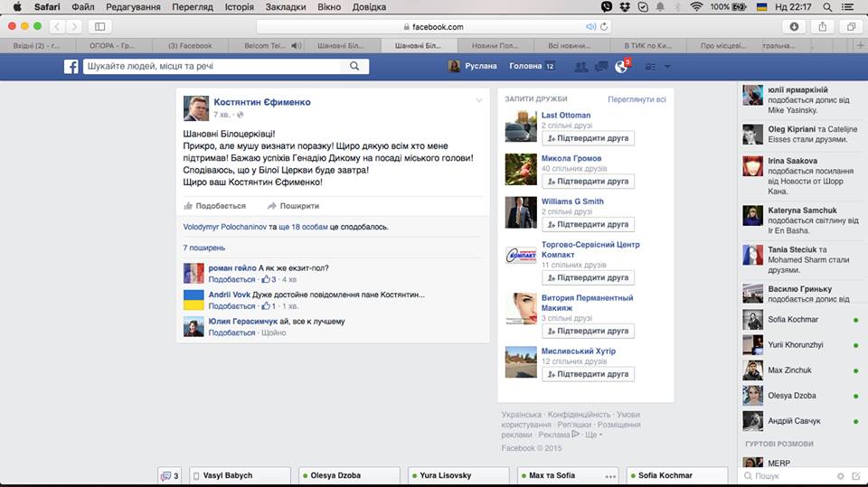Open the Редагування menu

134,7
